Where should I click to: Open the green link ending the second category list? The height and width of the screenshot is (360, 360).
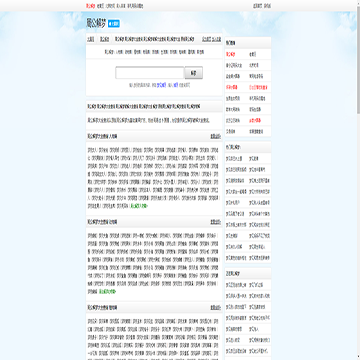click(x=107, y=291)
